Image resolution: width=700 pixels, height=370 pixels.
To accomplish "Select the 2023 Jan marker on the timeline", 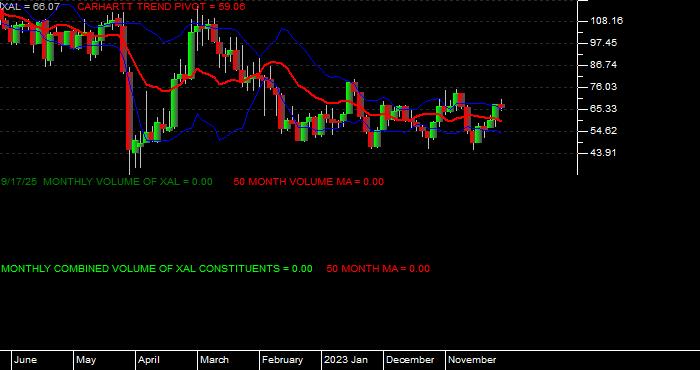I will coord(346,360).
